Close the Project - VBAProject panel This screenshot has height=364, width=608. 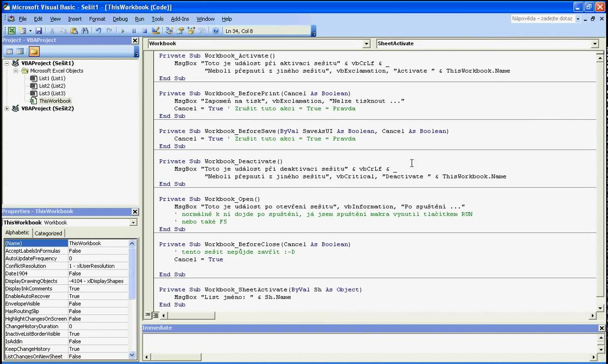click(x=135, y=40)
